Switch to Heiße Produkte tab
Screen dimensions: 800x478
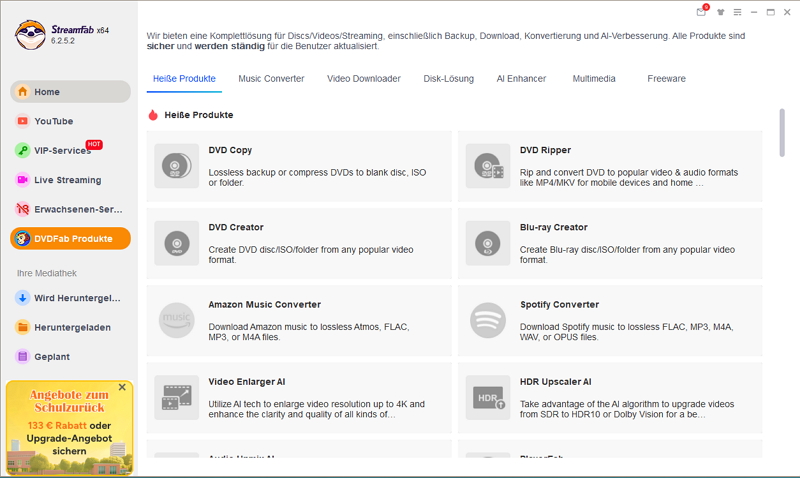point(184,79)
